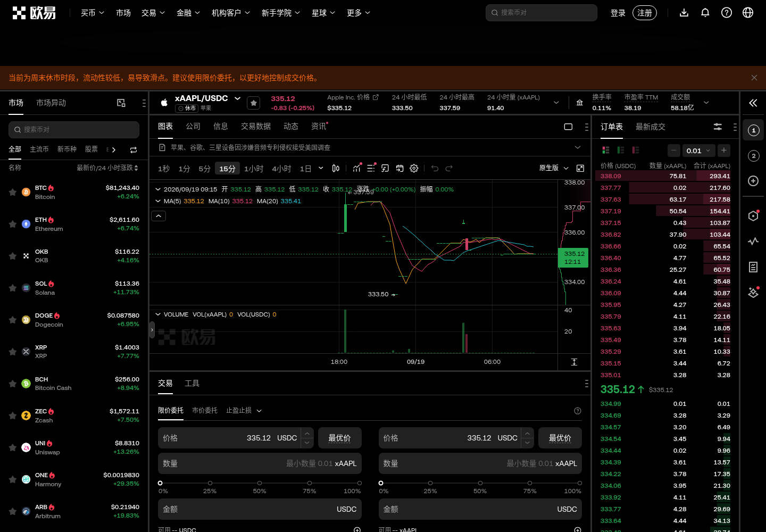766x532 pixels.
Task: Toggle favorite star for UNI
Action: tap(13, 447)
